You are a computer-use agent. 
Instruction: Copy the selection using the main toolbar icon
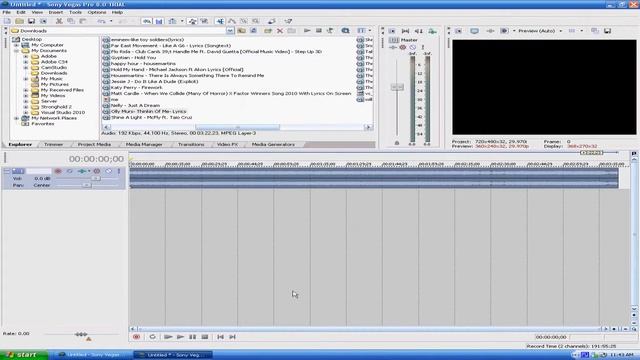[x=71, y=21]
